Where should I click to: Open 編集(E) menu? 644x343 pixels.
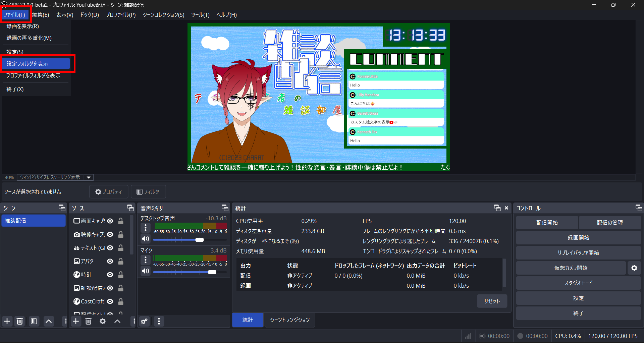pyautogui.click(x=41, y=15)
